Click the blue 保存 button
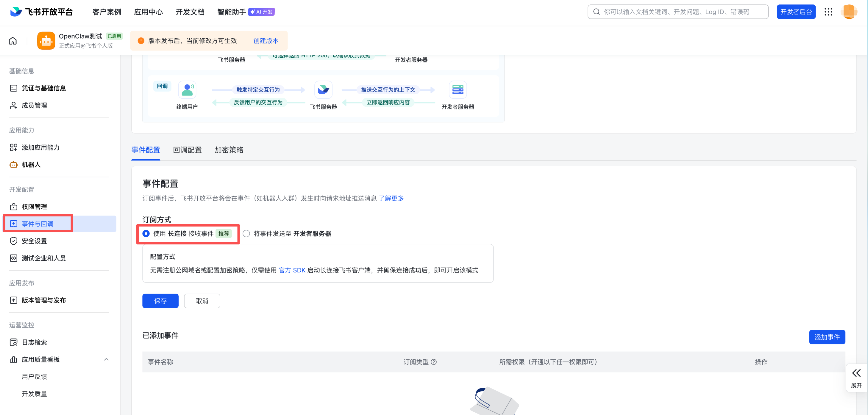 [160, 301]
